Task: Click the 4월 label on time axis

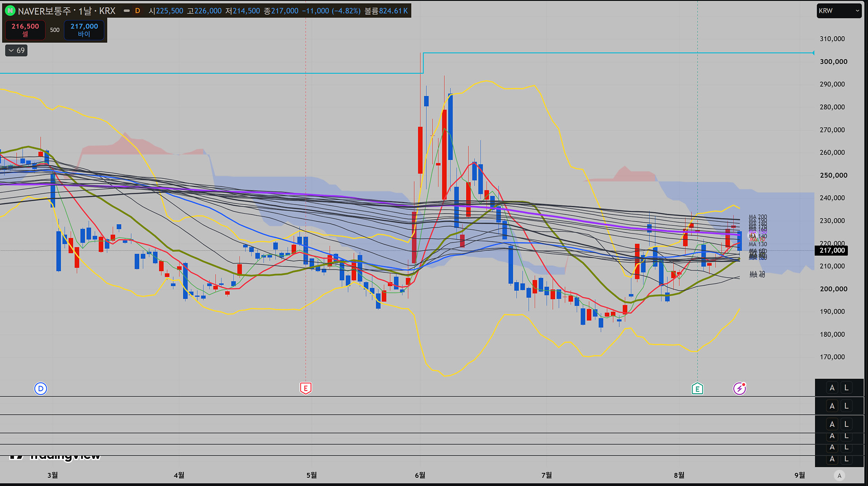Action: (x=179, y=475)
